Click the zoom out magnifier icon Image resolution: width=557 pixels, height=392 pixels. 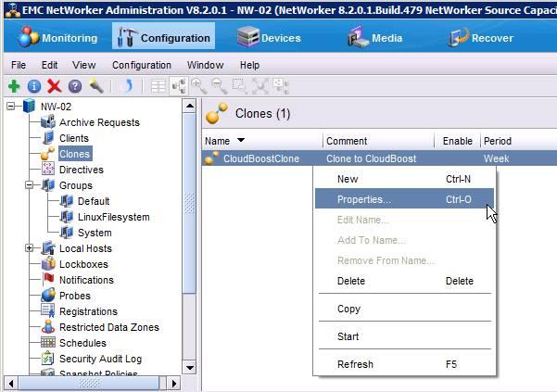point(219,86)
